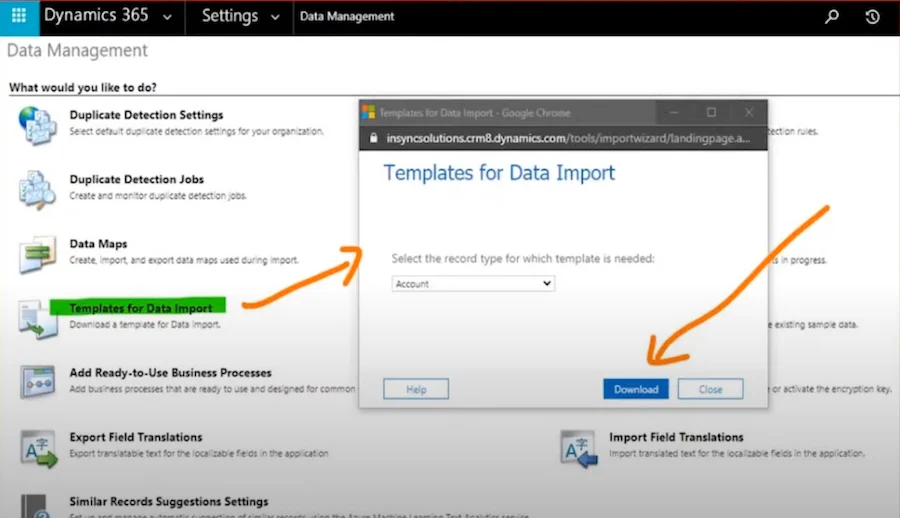Close the Templates for Data Import Chrome window
Image resolution: width=900 pixels, height=518 pixels.
click(749, 113)
